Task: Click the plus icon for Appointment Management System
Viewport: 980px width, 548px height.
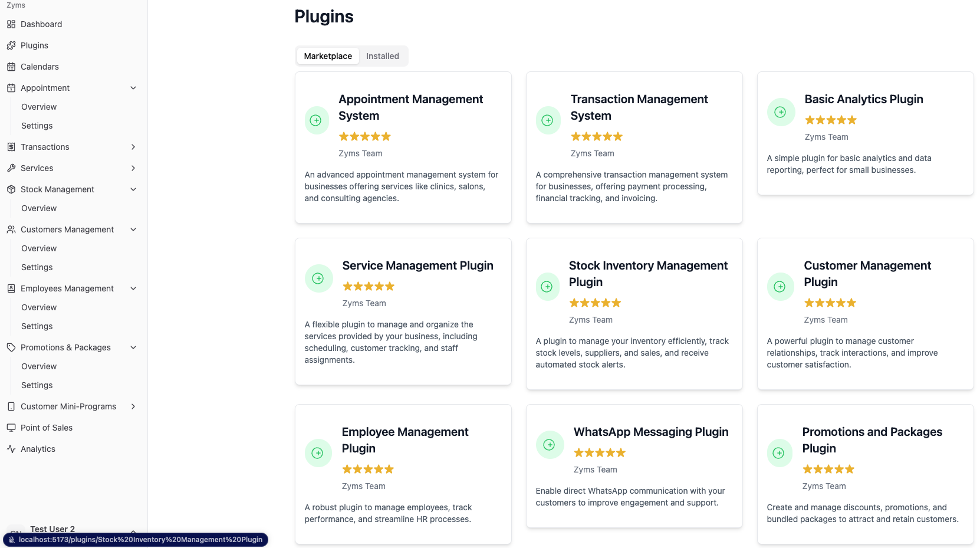Action: 316,120
